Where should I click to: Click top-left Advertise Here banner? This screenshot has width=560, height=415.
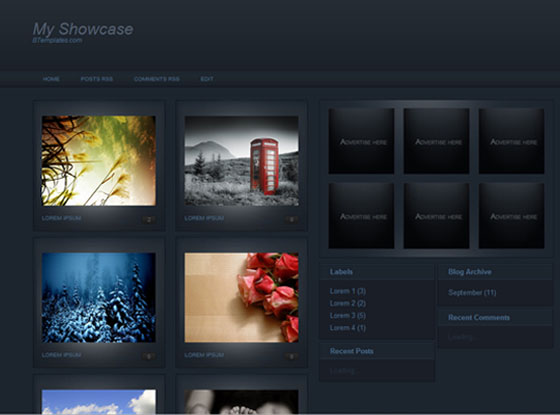point(361,141)
